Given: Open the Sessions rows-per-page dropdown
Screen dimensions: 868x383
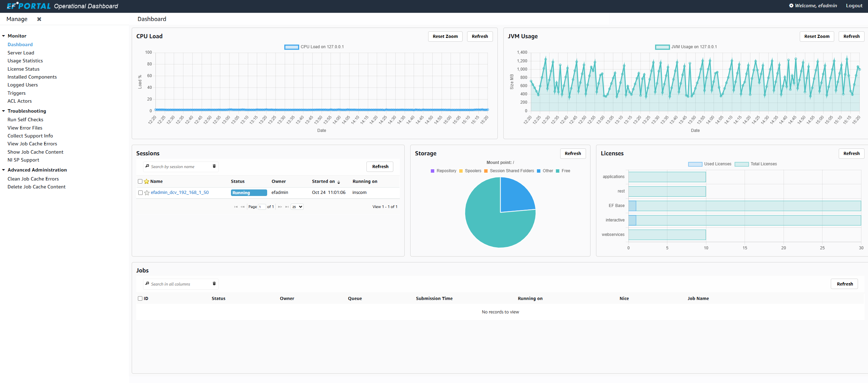Looking at the screenshot, I should pyautogui.click(x=297, y=207).
